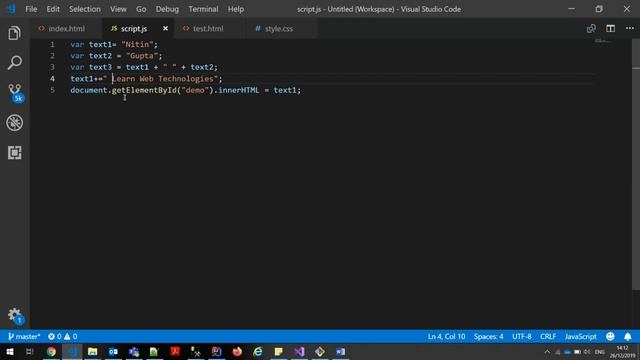
Task: Open notifications bell in status bar
Action: 628,336
